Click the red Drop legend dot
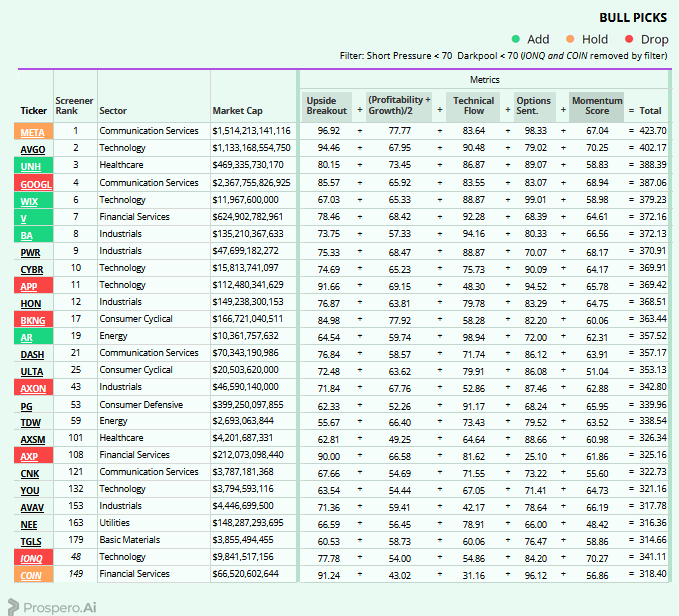 click(x=629, y=39)
